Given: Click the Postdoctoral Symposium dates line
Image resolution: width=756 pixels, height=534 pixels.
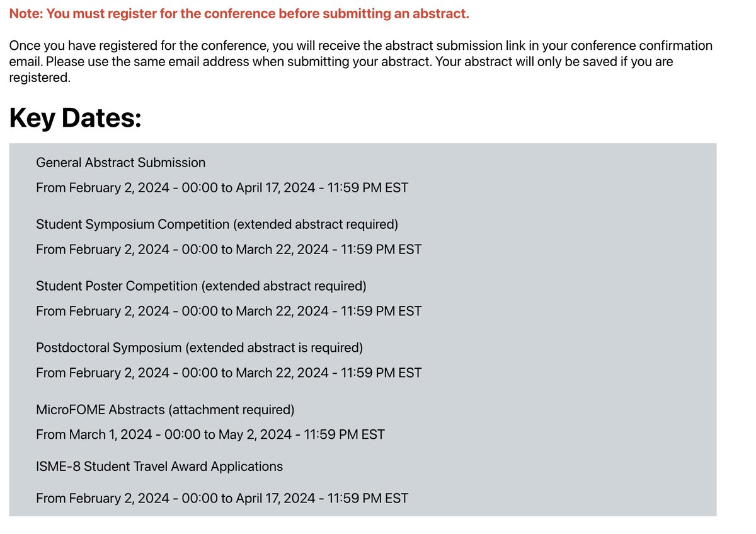Looking at the screenshot, I should tap(229, 373).
